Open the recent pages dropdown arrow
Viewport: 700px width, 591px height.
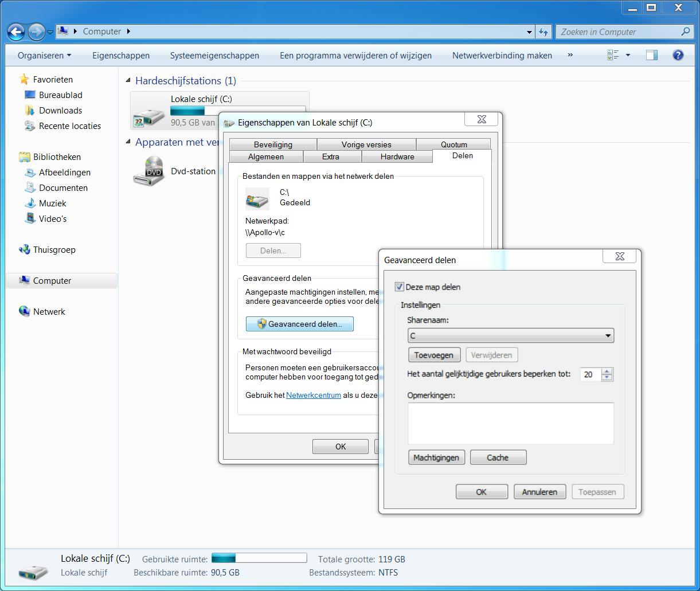coord(50,32)
